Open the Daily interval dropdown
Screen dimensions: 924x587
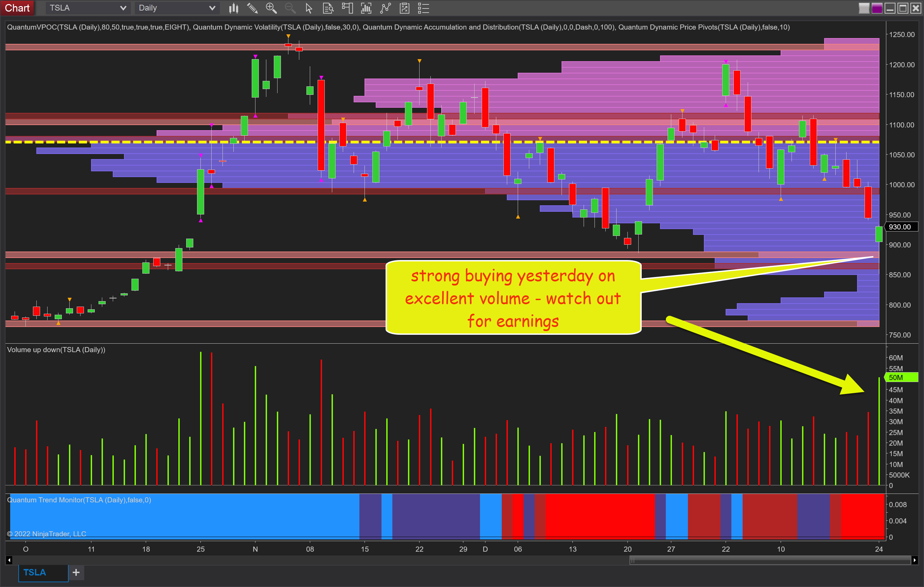coord(177,8)
